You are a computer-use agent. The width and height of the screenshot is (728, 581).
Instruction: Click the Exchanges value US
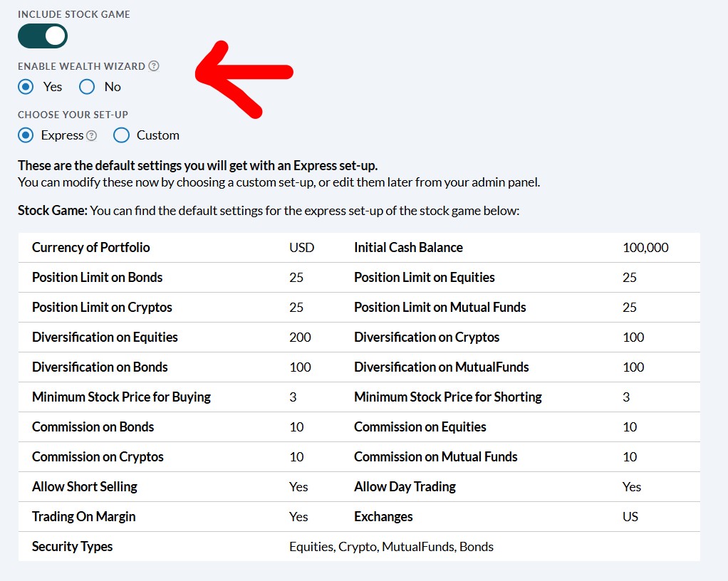coord(630,517)
